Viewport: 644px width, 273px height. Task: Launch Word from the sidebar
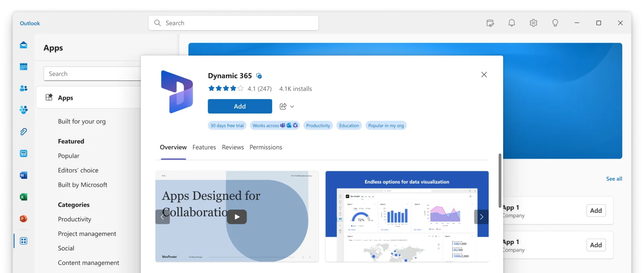click(23, 175)
